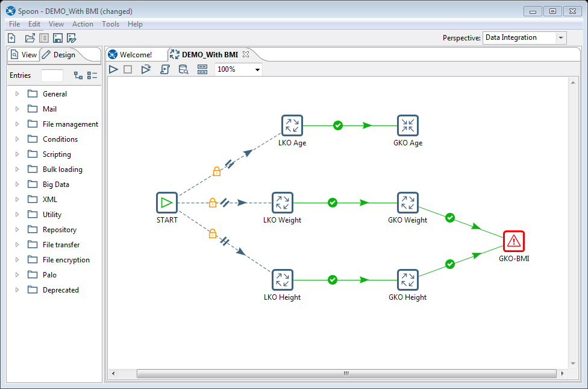Viewport: 588px width, 389px height.
Task: Switch to the Design panel tab
Action: coord(59,55)
